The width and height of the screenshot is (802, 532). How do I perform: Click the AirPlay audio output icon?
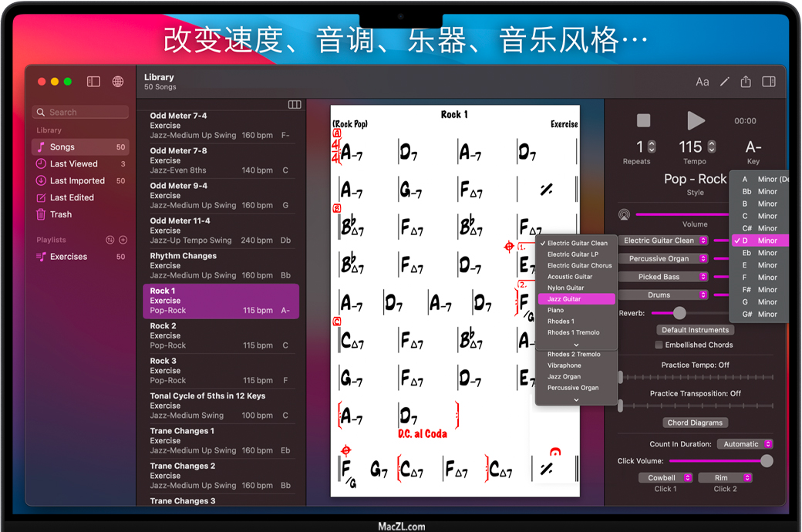click(x=624, y=214)
